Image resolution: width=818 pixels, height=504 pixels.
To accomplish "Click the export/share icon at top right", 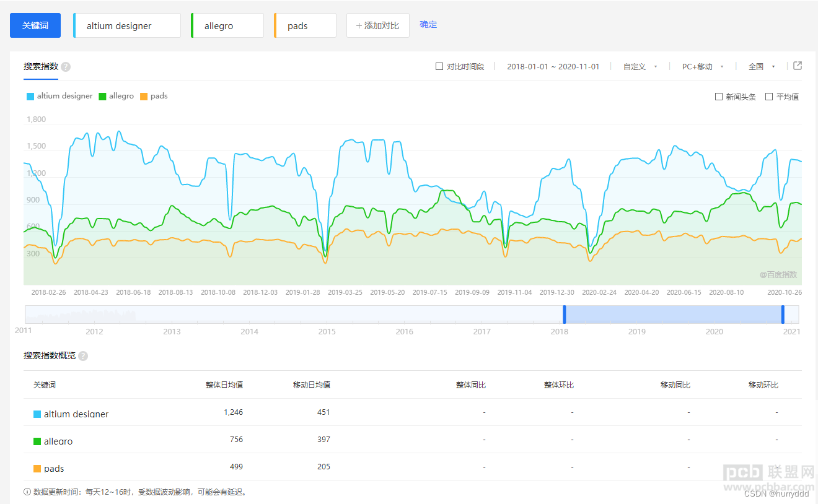I will point(798,66).
